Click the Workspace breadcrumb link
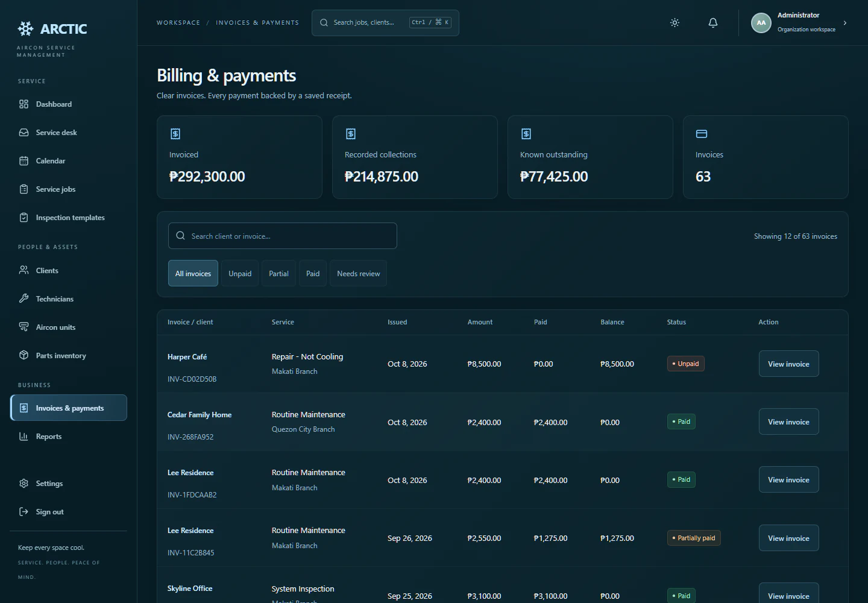 [178, 23]
